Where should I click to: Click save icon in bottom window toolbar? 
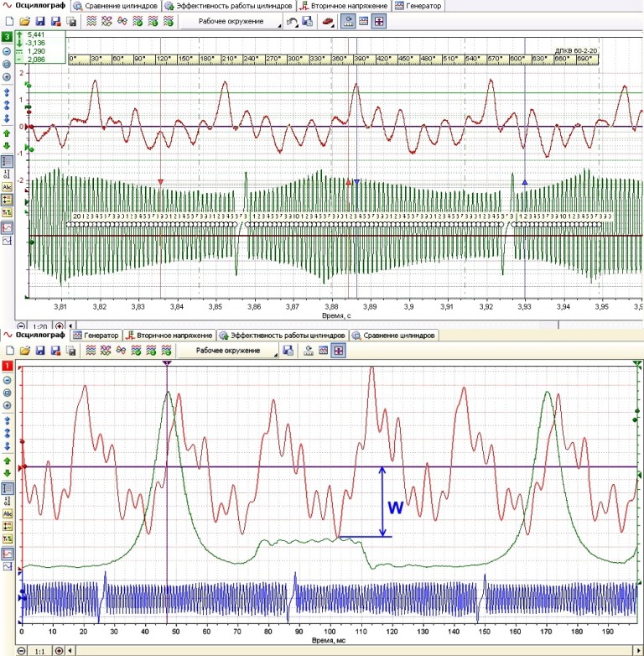click(40, 351)
